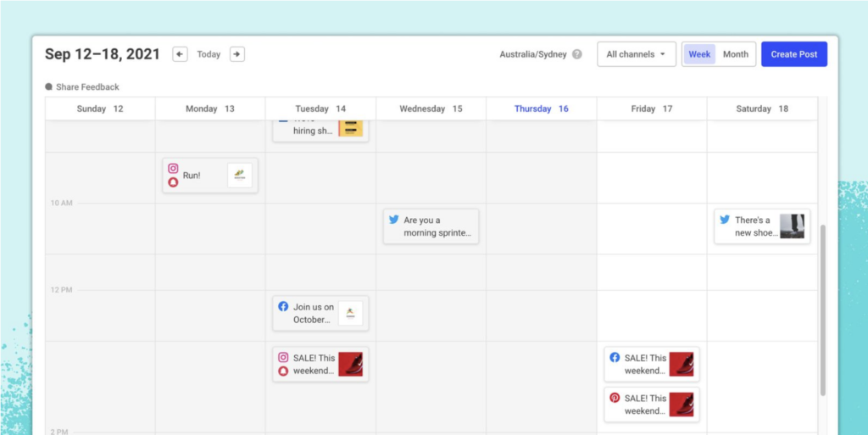Click the Create Post button
The width and height of the screenshot is (868, 435).
(794, 54)
